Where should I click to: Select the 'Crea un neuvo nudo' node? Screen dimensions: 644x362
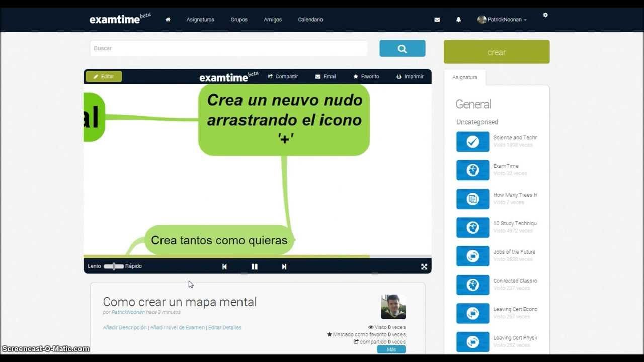pos(284,120)
